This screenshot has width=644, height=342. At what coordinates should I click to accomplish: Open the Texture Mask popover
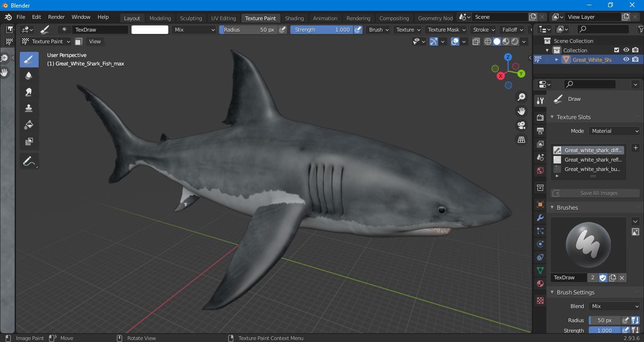(x=446, y=30)
